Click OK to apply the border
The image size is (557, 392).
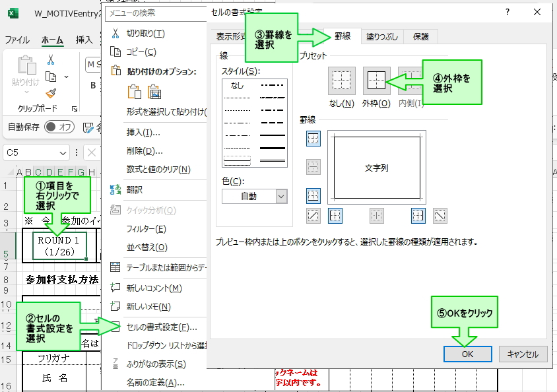click(467, 354)
